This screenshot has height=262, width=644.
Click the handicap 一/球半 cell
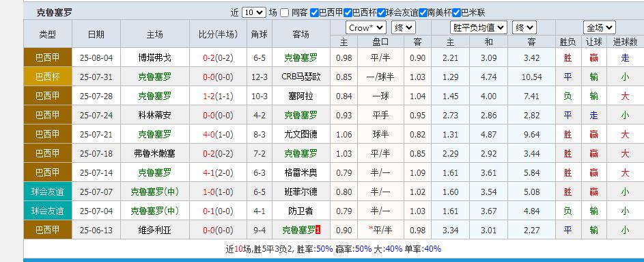pyautogui.click(x=380, y=77)
